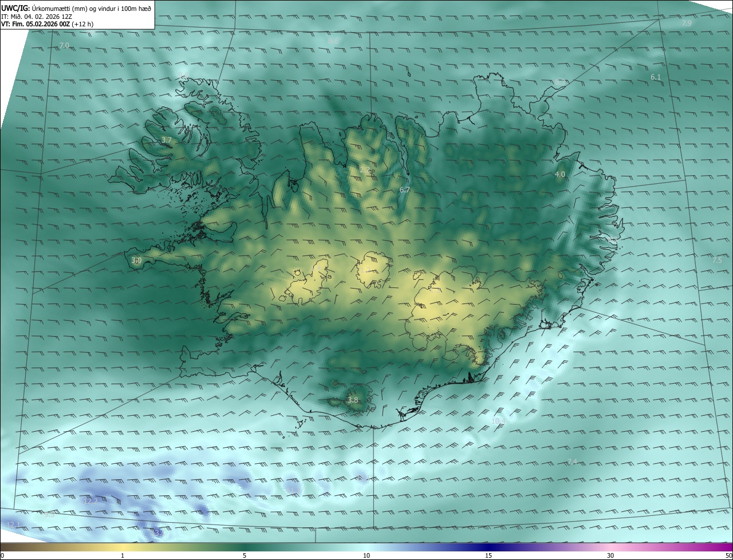Viewport: 733px width, 560px height.
Task: Click the 12.2 value label
Action: click(91, 501)
